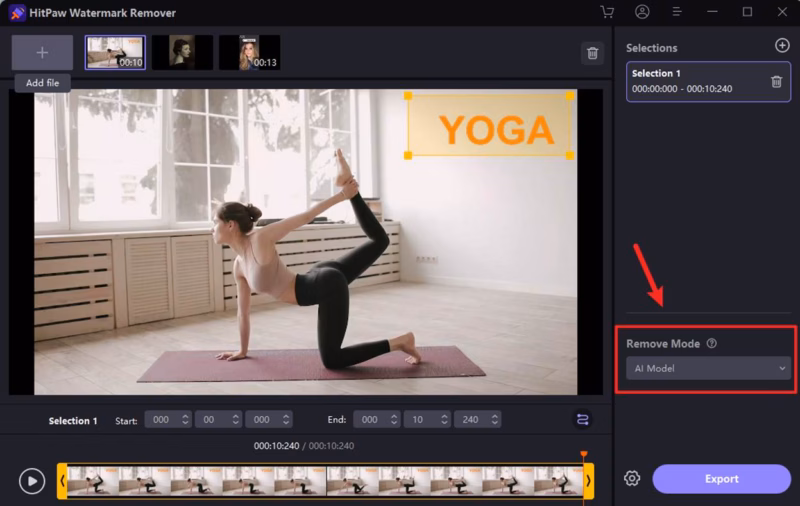The image size is (800, 506).
Task: Click the top-right handle of YOGA selection
Action: point(570,95)
